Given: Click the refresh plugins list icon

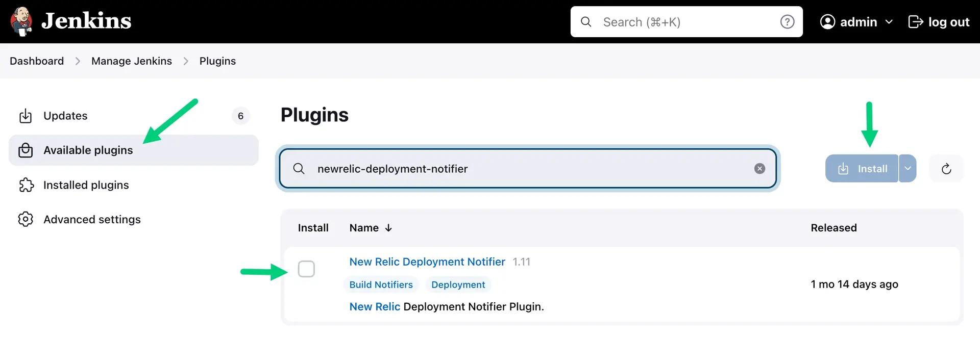Looking at the screenshot, I should point(946,169).
